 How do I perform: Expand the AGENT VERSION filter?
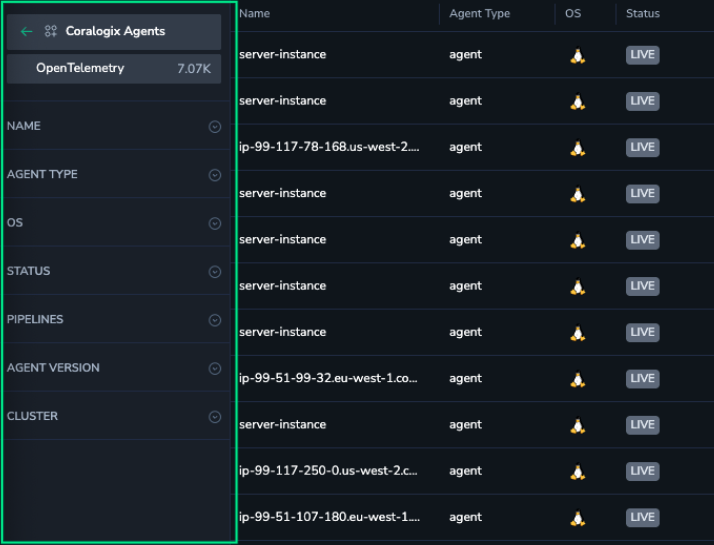pos(214,369)
